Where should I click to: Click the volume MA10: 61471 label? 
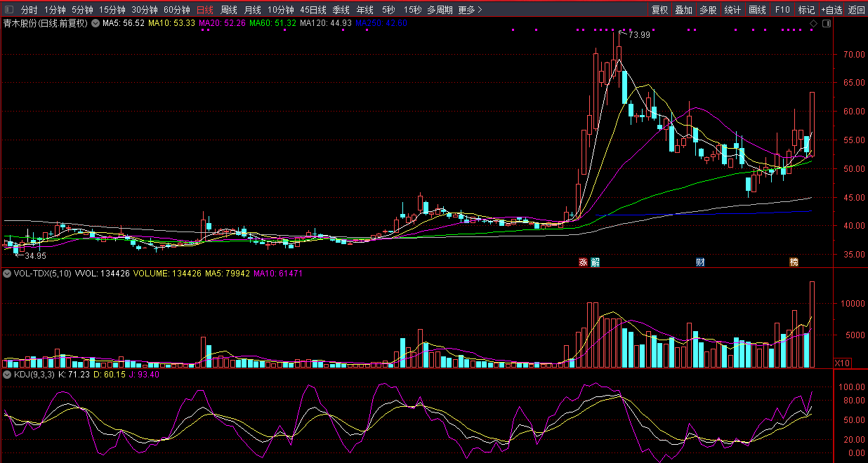pos(278,274)
